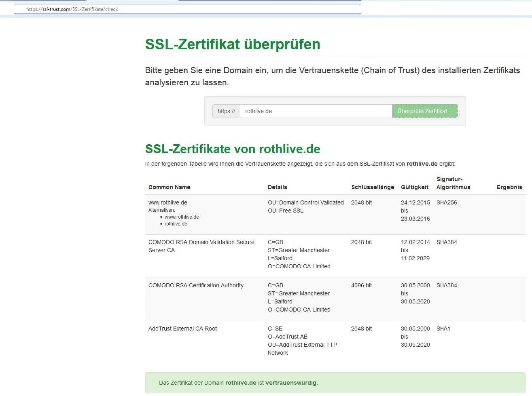Click the intro paragraph about Vertrauenskette
532x396 pixels.
pyautogui.click(x=333, y=76)
